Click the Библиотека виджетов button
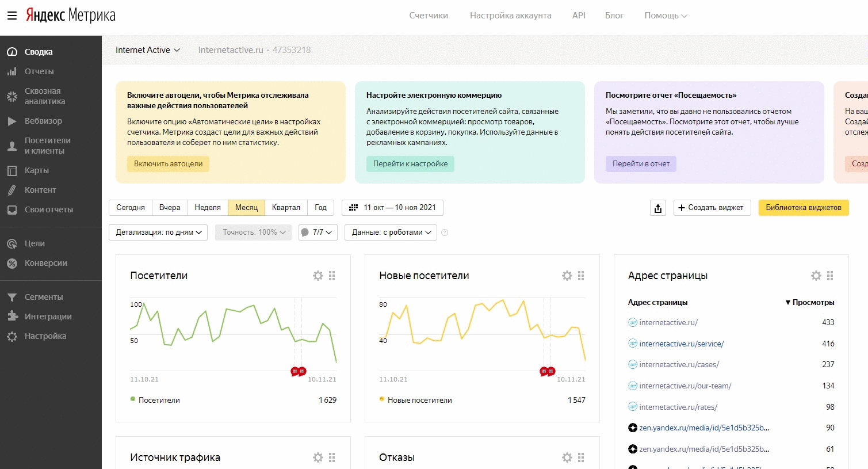This screenshot has height=469, width=868. pyautogui.click(x=804, y=208)
